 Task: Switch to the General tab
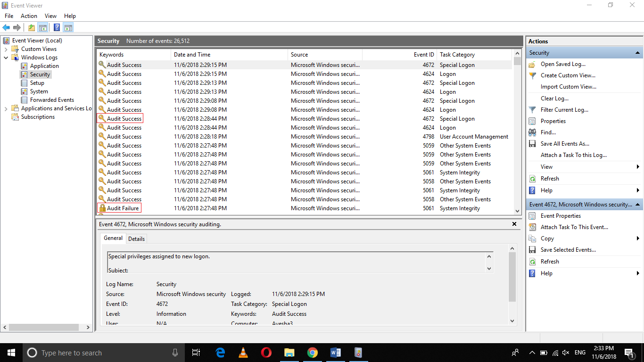coord(113,238)
